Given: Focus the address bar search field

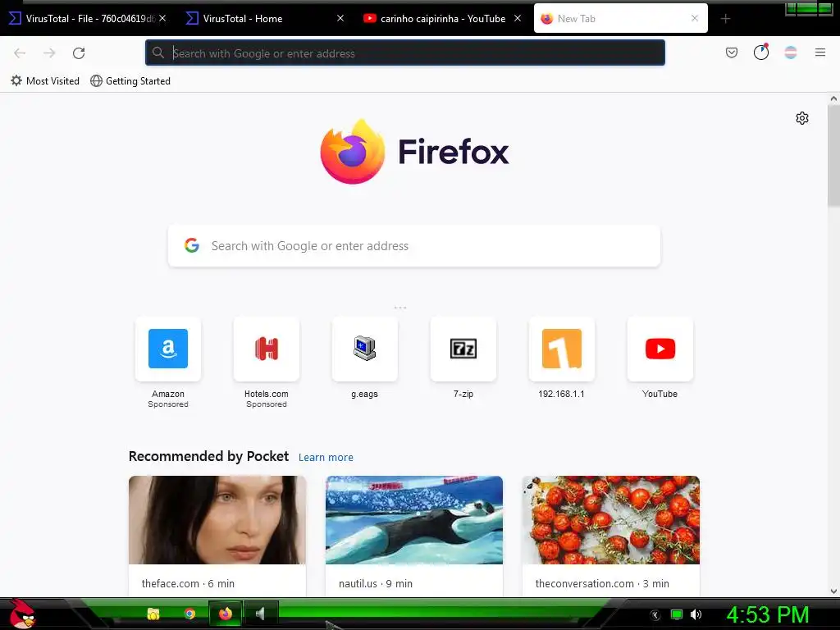Looking at the screenshot, I should coord(405,52).
